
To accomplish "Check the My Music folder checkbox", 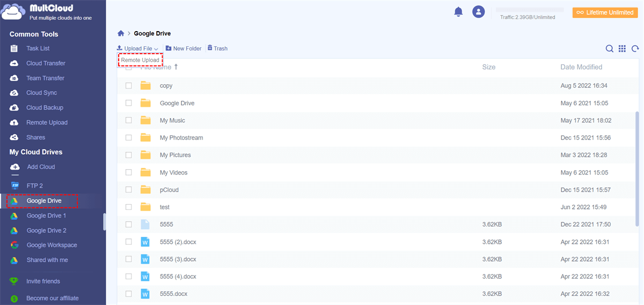I will [129, 120].
